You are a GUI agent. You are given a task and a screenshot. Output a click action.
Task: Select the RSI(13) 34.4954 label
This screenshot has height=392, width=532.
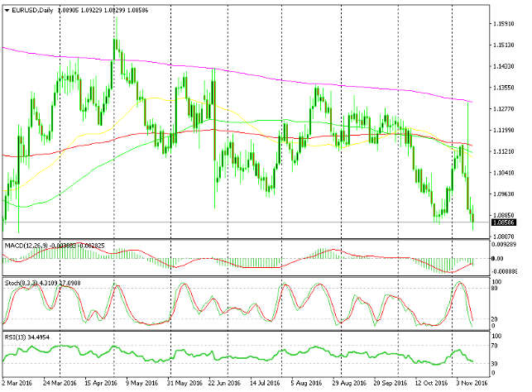coord(26,337)
